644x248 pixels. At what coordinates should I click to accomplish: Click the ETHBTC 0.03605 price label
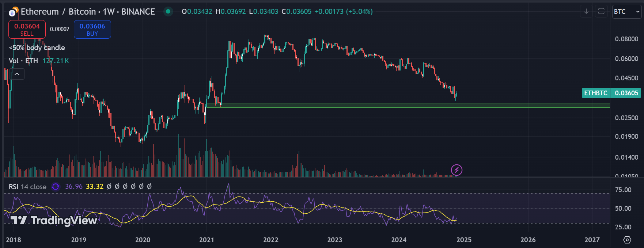click(x=611, y=93)
